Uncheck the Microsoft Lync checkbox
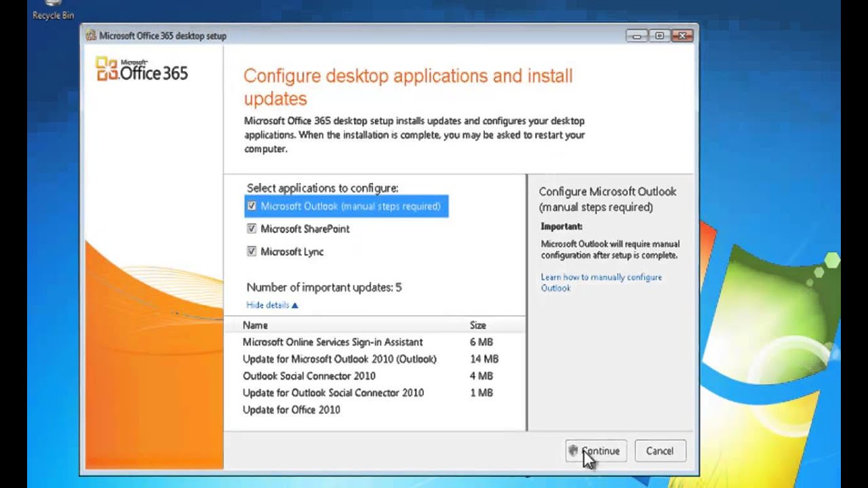The image size is (868, 488). tap(252, 251)
